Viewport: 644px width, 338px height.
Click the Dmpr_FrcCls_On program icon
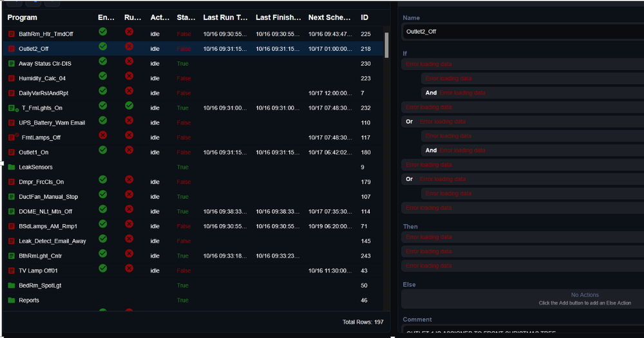(12, 182)
